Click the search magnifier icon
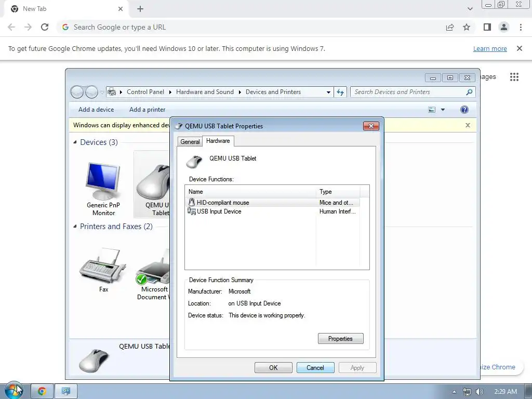 click(x=469, y=92)
